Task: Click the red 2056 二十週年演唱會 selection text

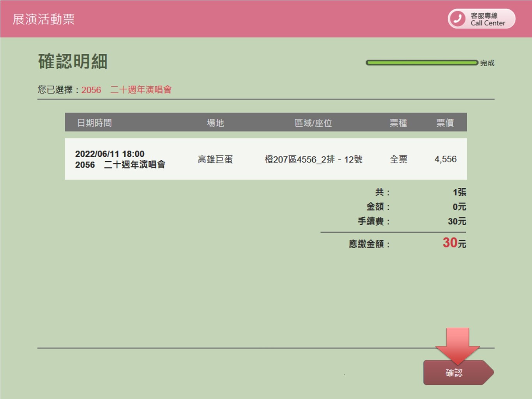Action: tap(126, 90)
